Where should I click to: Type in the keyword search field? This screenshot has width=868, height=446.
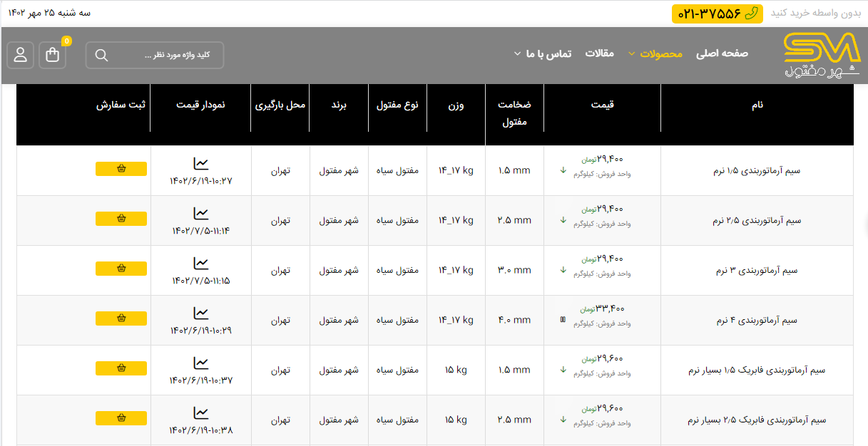click(168, 56)
